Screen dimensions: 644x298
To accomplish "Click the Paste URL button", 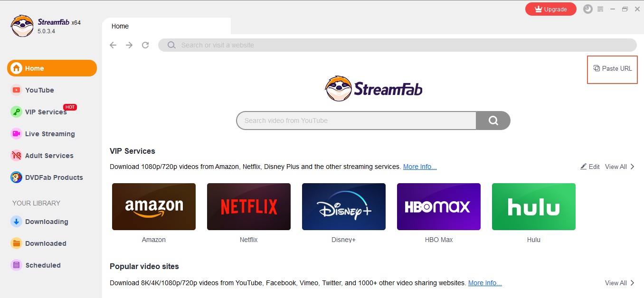I will pyautogui.click(x=613, y=68).
